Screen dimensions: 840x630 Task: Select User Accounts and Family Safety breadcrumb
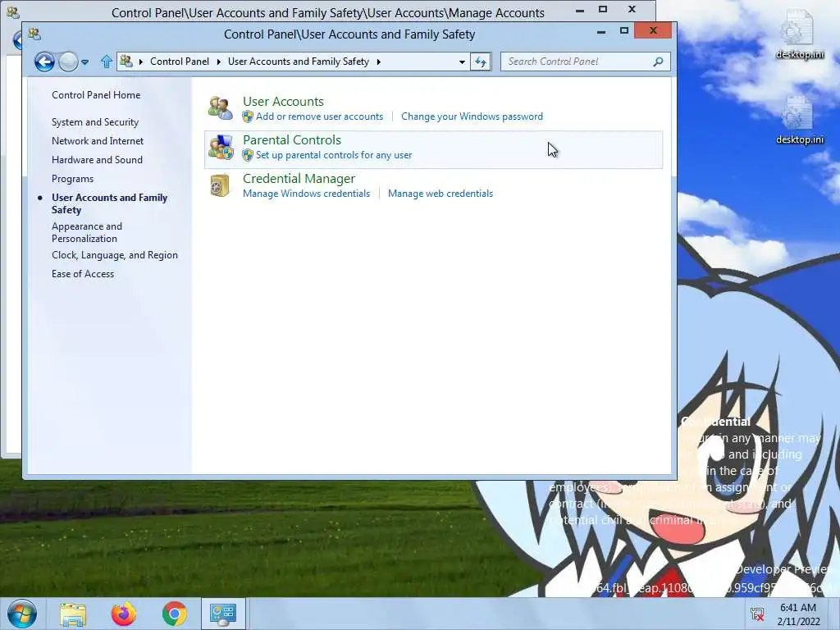[x=299, y=62]
